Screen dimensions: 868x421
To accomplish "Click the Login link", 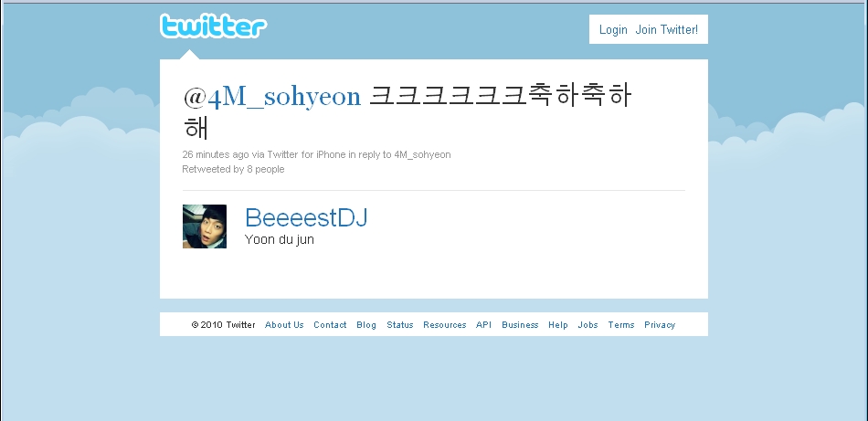I will [x=613, y=30].
